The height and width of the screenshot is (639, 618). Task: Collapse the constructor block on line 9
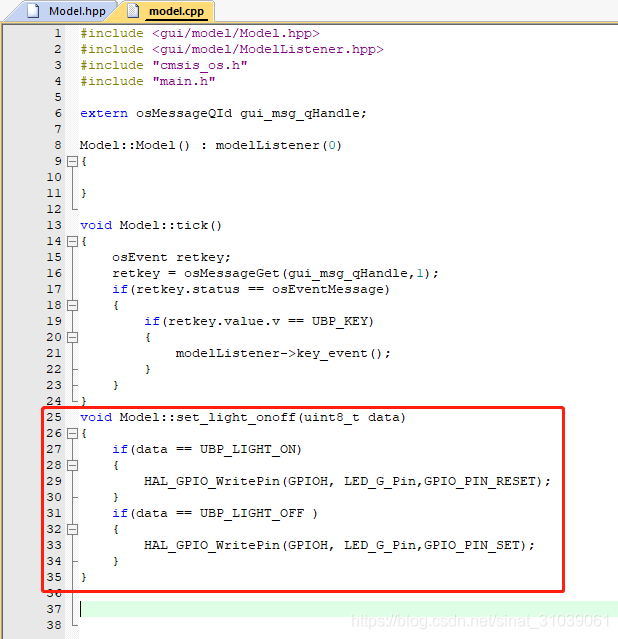tap(72, 161)
